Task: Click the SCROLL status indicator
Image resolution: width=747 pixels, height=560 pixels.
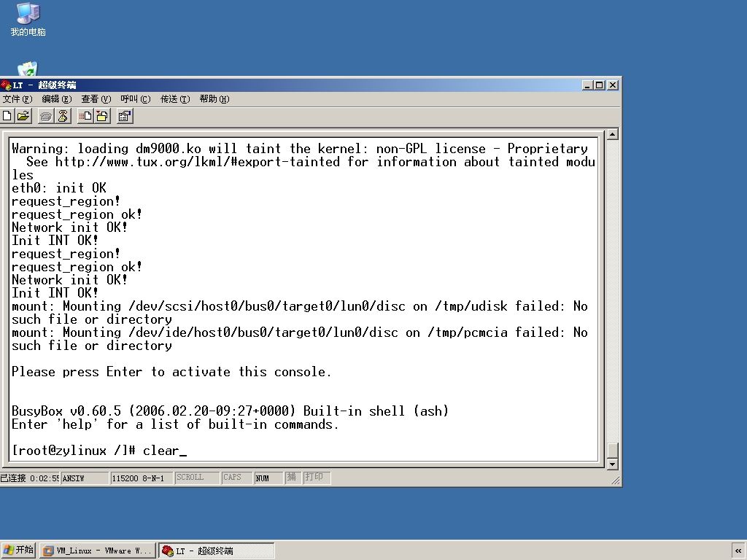Action: (197, 478)
